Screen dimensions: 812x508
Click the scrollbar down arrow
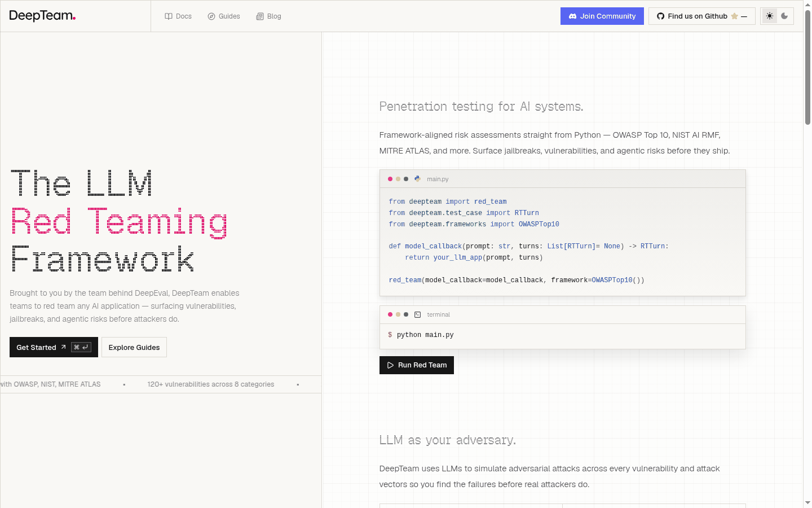click(807, 502)
